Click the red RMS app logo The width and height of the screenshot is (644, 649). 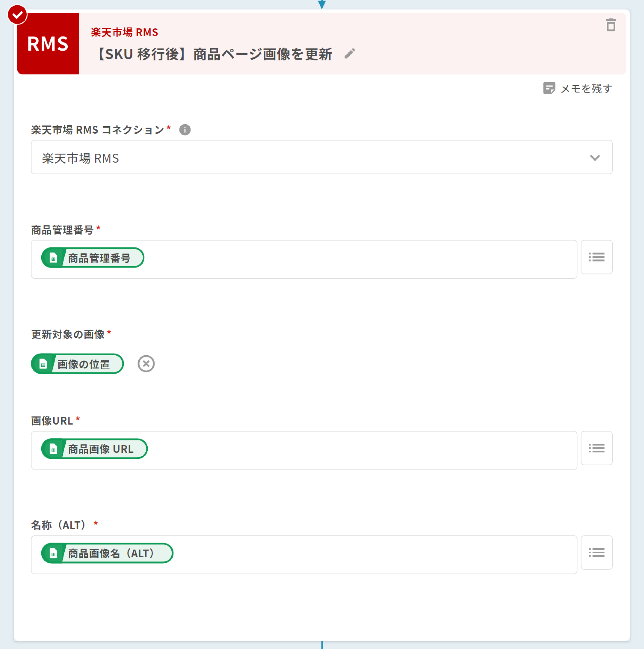click(x=48, y=44)
